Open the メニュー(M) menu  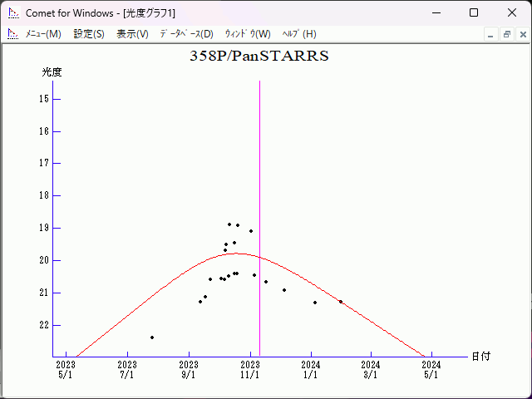43,34
